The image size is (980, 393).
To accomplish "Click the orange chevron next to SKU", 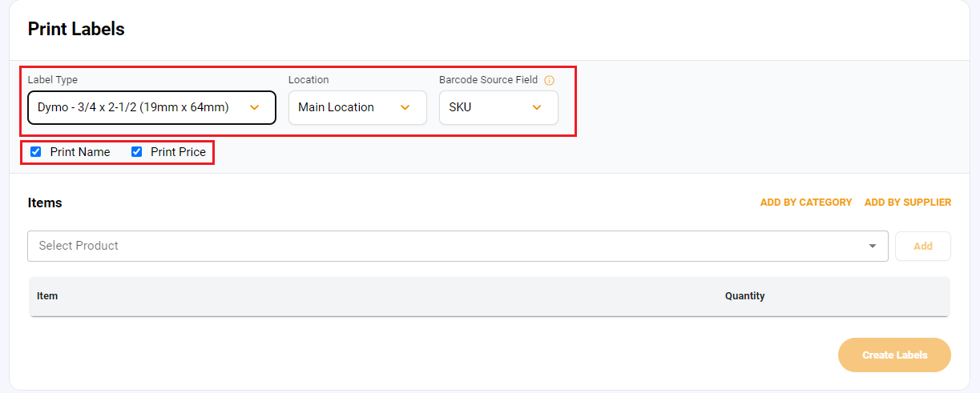I will tap(537, 107).
